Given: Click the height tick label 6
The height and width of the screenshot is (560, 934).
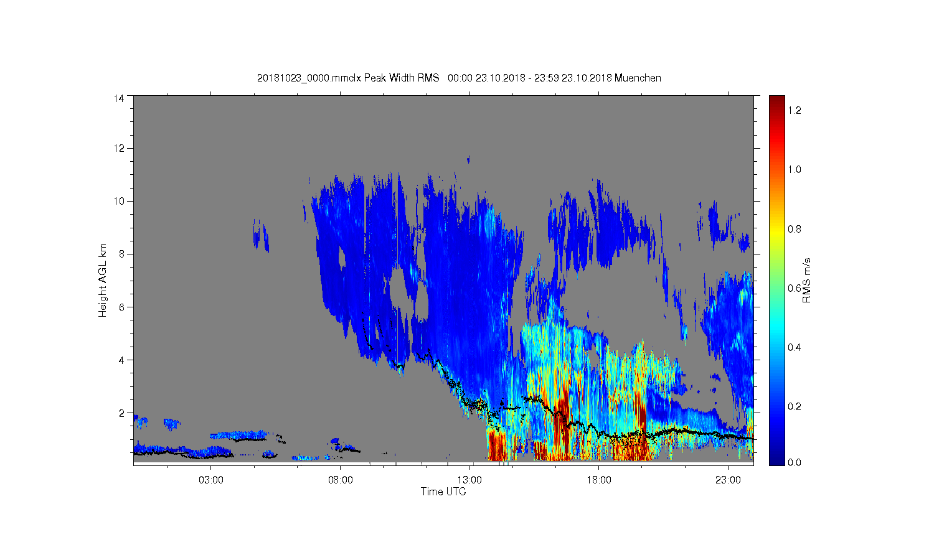Looking at the screenshot, I should point(121,307).
